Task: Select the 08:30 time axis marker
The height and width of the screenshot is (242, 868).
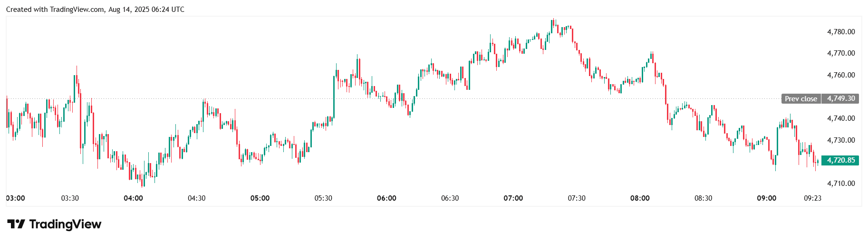Action: (703, 198)
